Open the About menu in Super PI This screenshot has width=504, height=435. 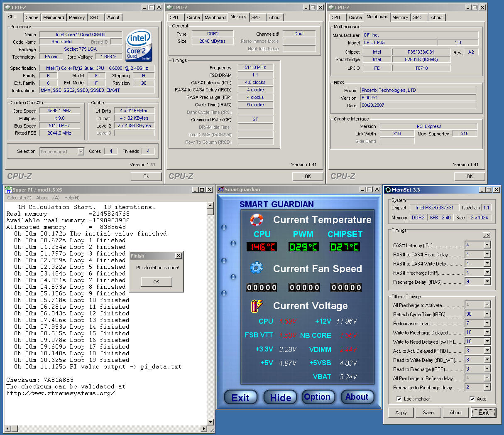coord(48,198)
